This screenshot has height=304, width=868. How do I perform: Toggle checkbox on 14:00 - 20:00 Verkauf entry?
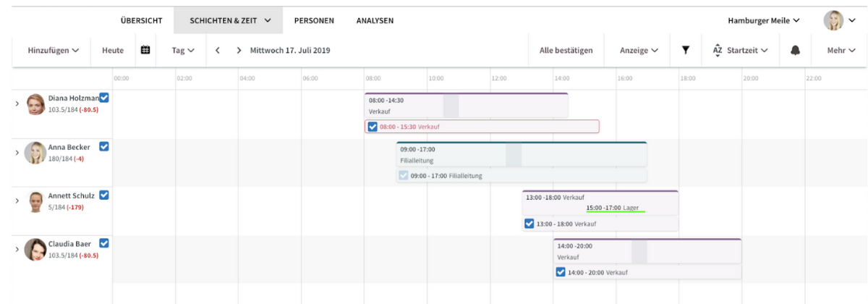tap(561, 272)
